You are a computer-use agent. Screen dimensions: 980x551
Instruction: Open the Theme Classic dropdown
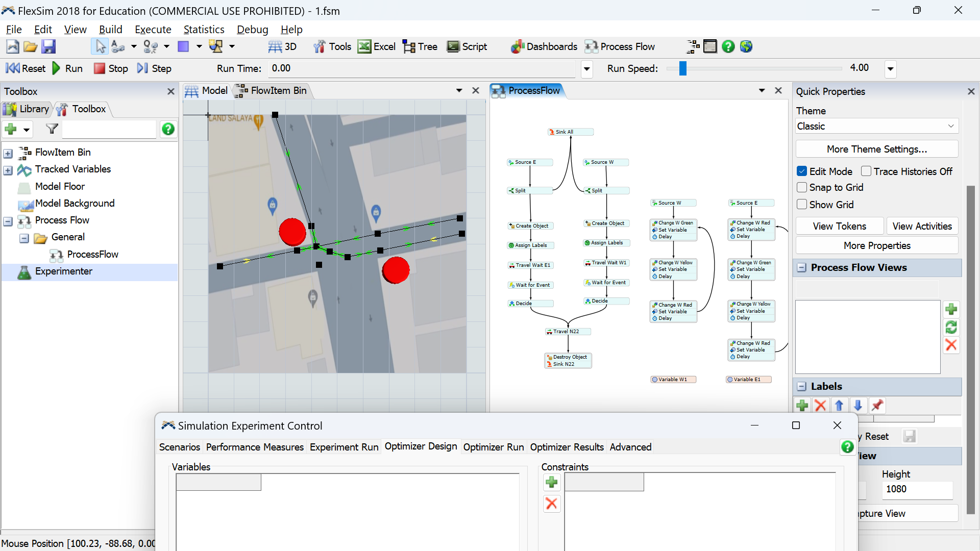(876, 126)
